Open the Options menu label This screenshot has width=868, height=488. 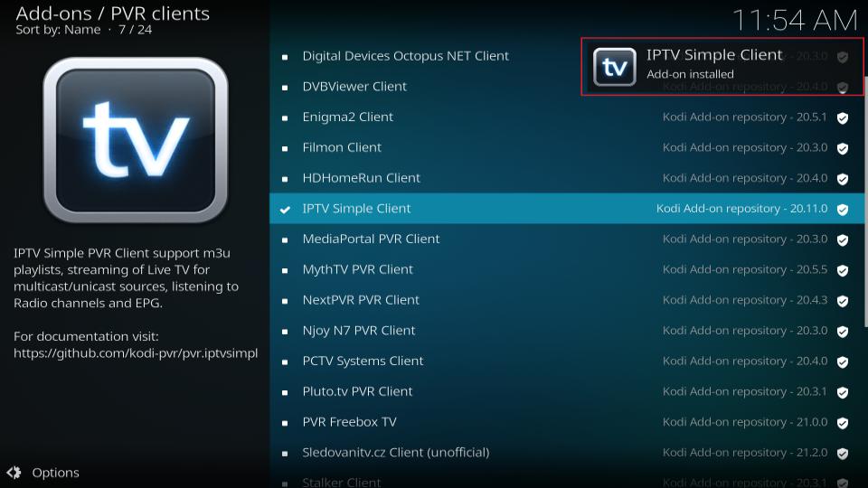tap(55, 473)
